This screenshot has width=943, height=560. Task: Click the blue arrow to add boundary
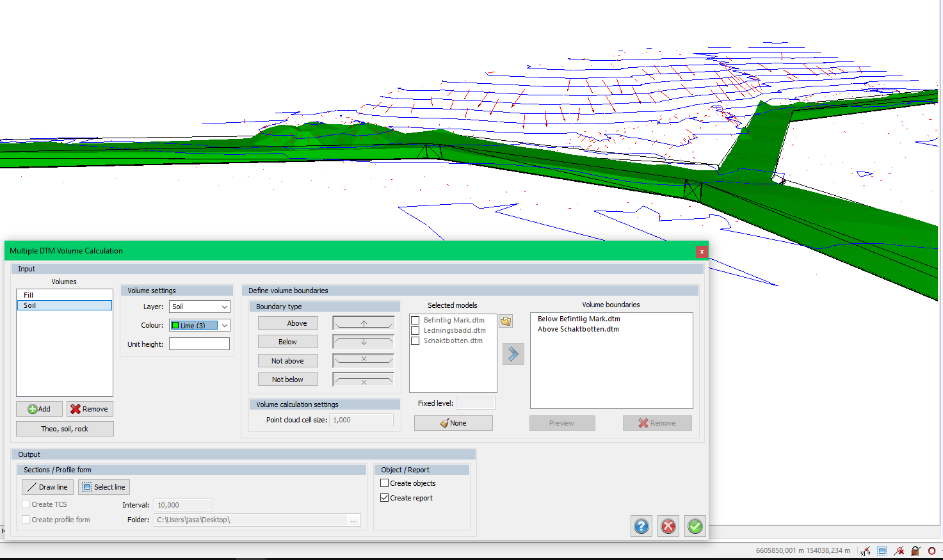point(513,354)
